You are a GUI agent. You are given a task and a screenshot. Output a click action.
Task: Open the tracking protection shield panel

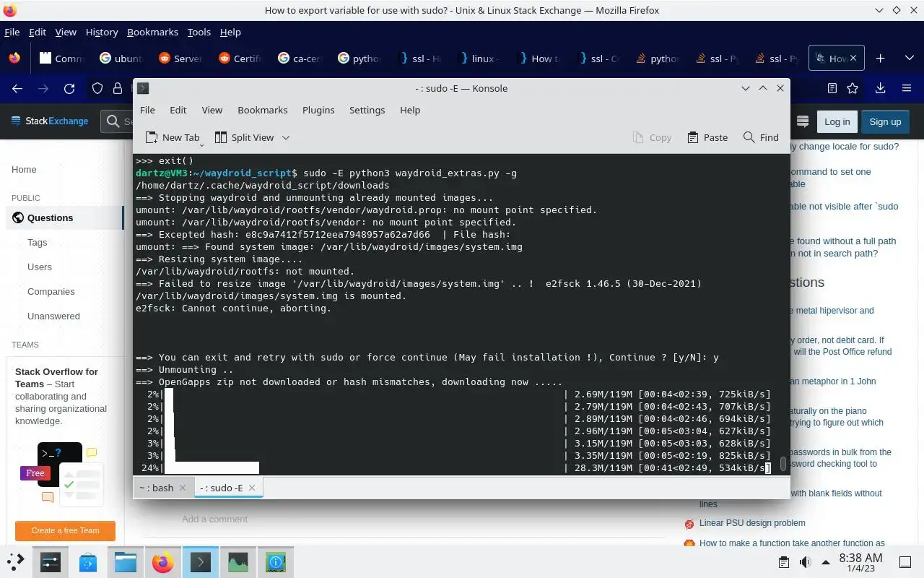97,88
